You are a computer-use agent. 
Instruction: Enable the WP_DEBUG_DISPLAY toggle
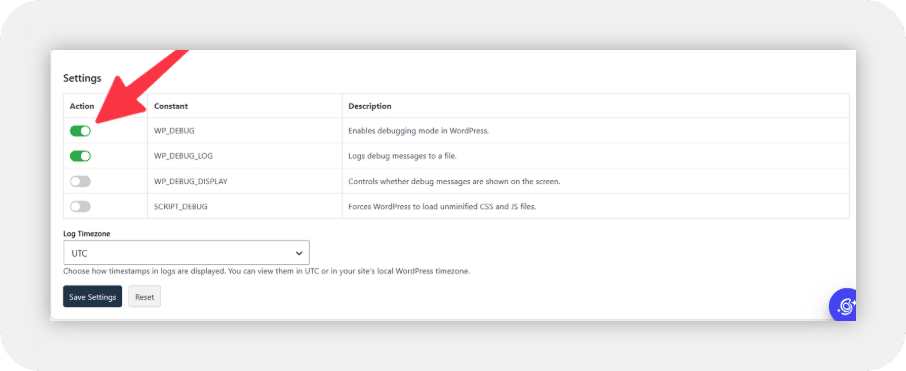point(80,181)
